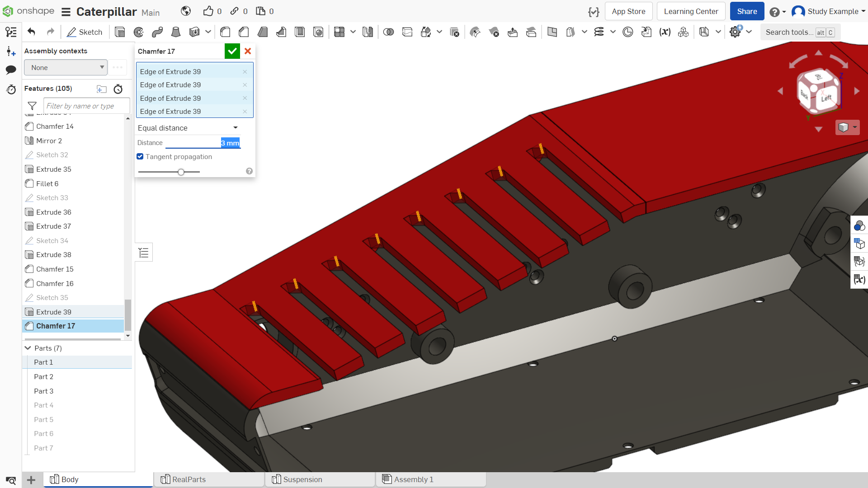Uncheck Tangent propagation checkbox
The height and width of the screenshot is (488, 868).
tap(140, 156)
